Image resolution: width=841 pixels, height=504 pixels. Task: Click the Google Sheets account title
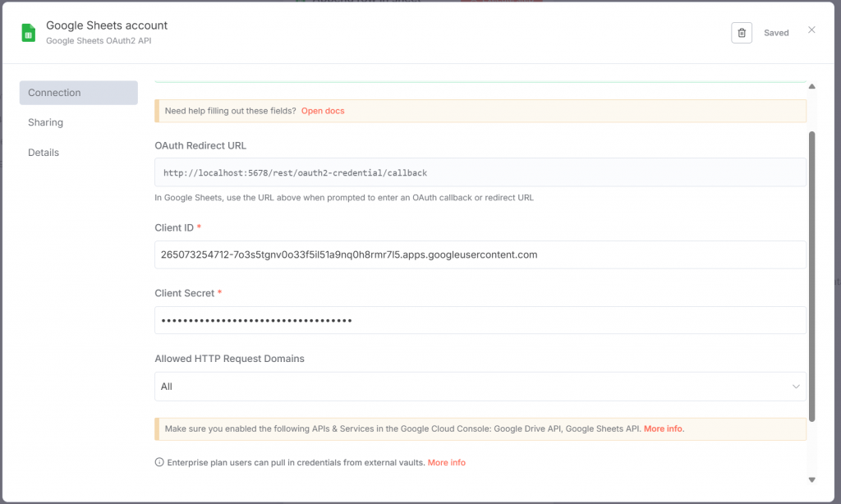click(x=107, y=25)
